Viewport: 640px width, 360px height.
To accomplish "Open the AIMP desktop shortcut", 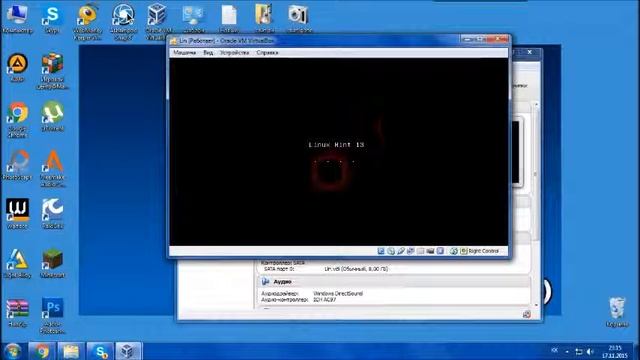I will pos(17,67).
